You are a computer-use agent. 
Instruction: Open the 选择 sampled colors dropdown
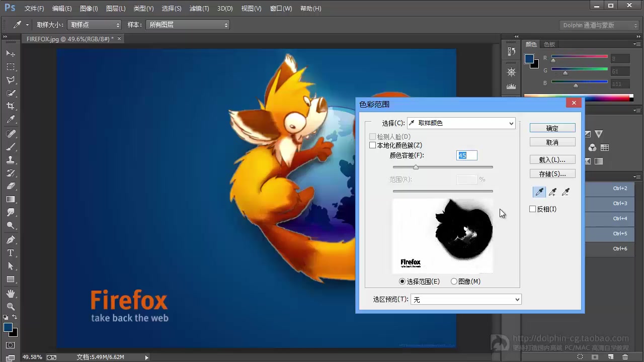[x=461, y=123]
